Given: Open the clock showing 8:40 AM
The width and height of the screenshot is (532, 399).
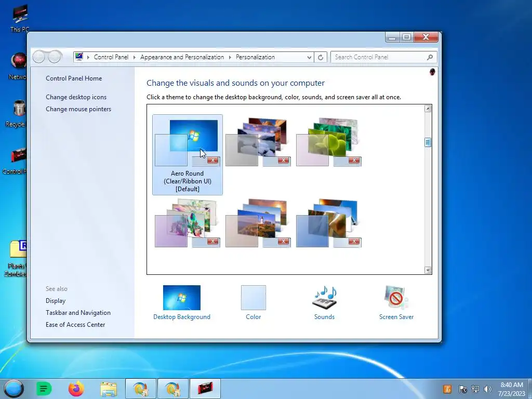Looking at the screenshot, I should click(x=512, y=389).
